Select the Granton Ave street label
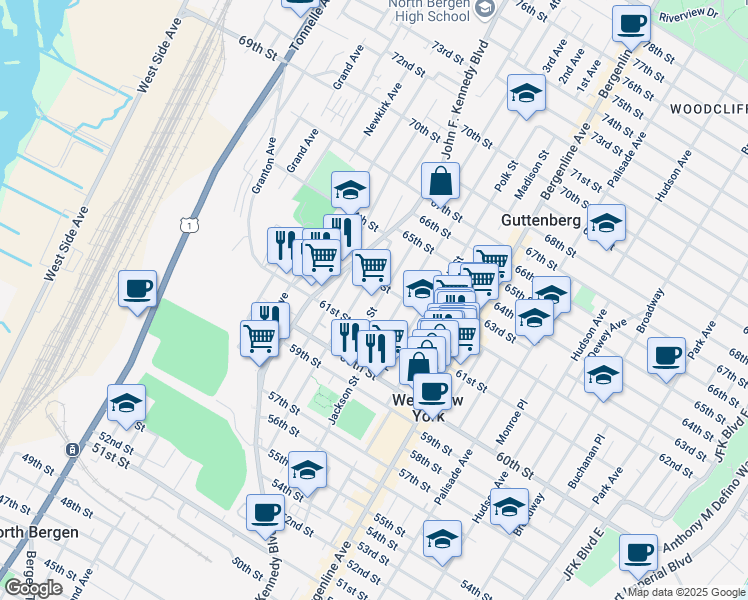 tap(264, 166)
